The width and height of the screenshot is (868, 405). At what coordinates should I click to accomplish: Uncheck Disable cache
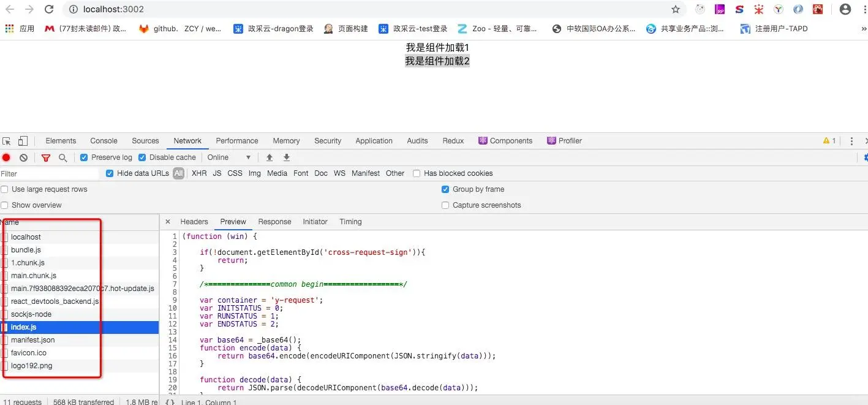point(142,157)
